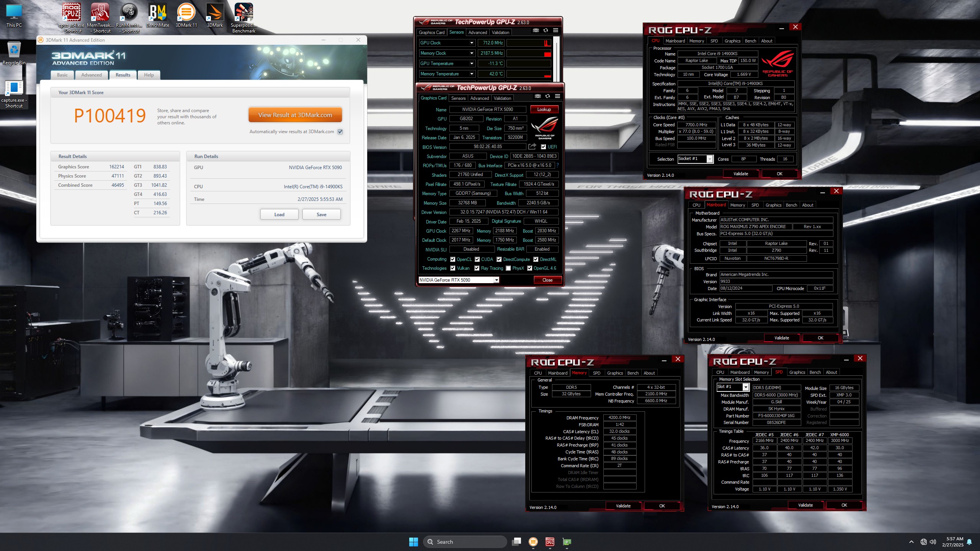Screen dimensions: 980x551
Task: Toggle OpenCL checkbox in GPU-Z
Action: 453,259
